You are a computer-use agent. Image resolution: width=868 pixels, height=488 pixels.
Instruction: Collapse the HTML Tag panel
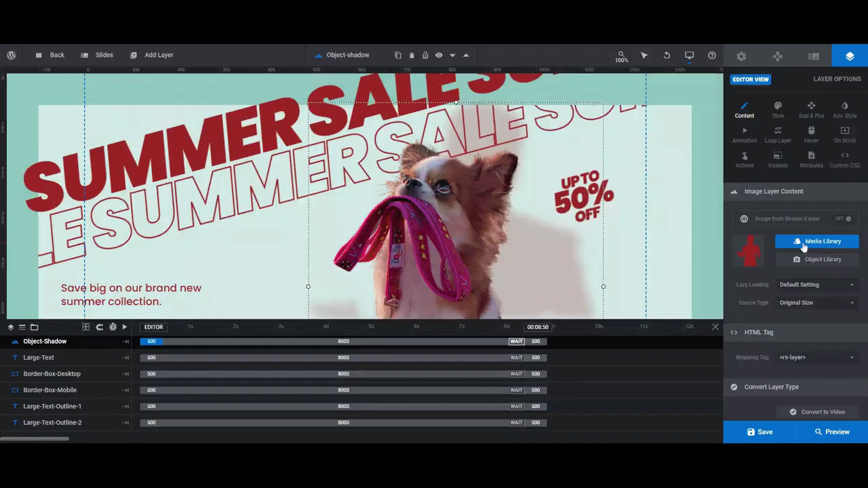click(x=795, y=333)
